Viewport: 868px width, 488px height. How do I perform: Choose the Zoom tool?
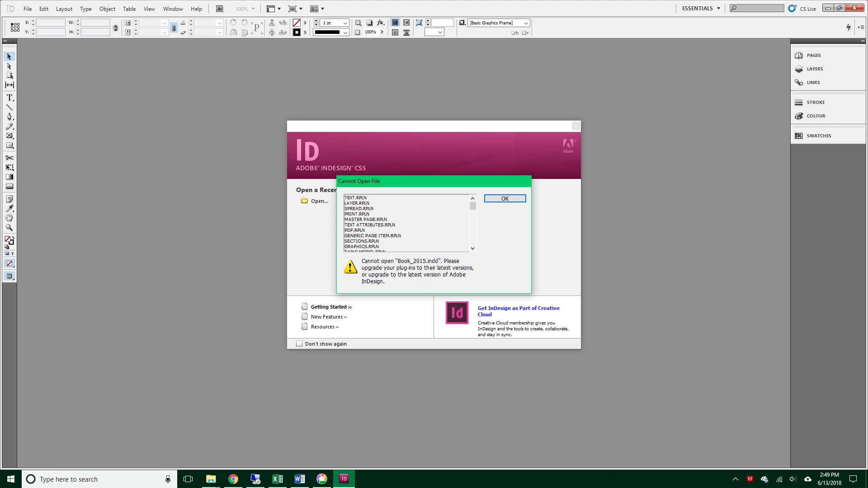pos(9,228)
